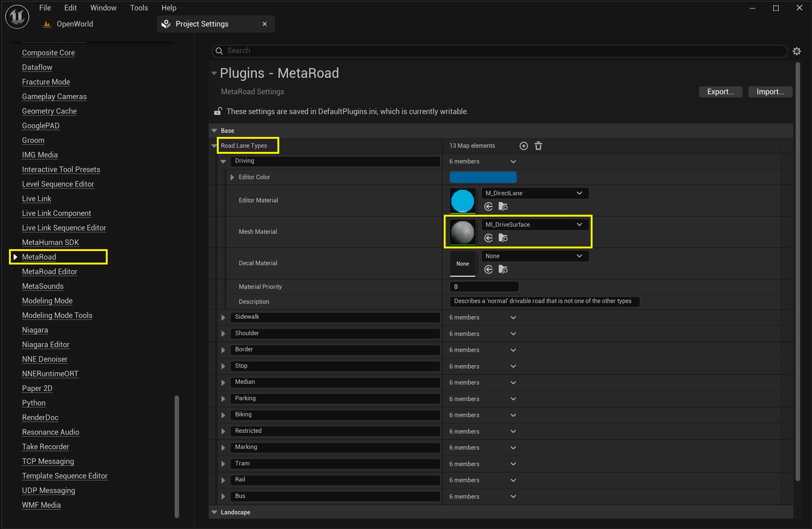The width and height of the screenshot is (812, 529).
Task: Use selected asset for Editor Material
Action: tap(489, 207)
